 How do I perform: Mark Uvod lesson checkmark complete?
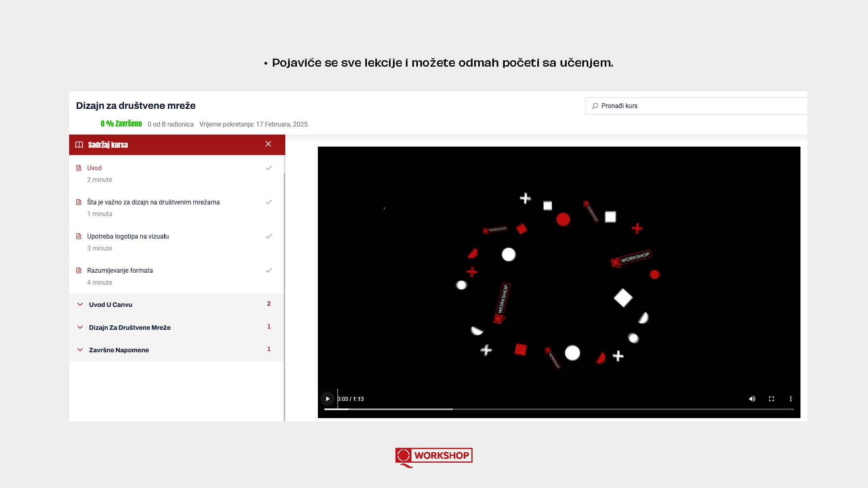click(268, 168)
